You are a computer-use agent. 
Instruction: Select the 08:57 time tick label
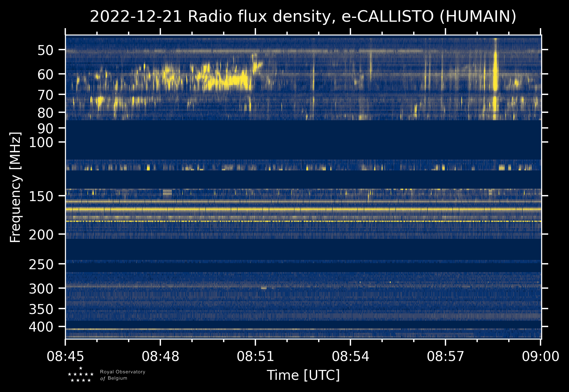tap(445, 356)
